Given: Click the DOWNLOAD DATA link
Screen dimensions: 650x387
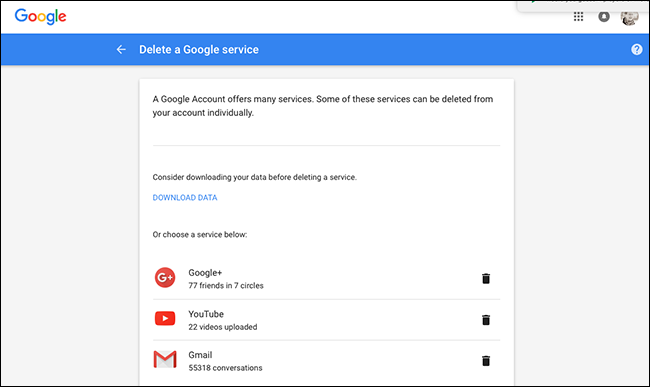Looking at the screenshot, I should point(185,198).
